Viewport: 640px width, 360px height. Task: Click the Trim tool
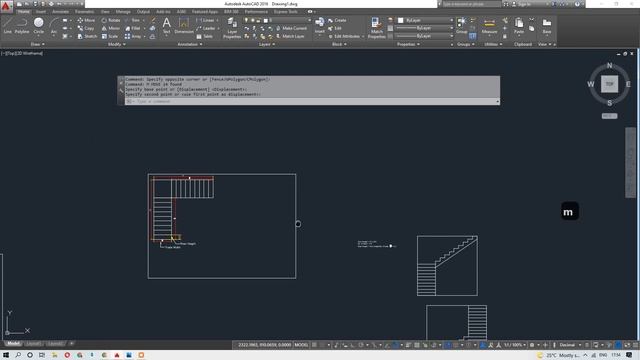[133, 20]
